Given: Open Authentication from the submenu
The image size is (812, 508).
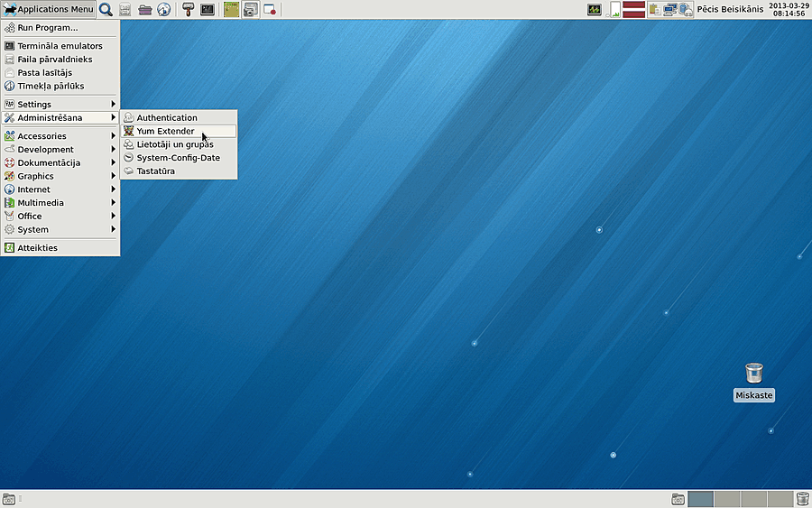Looking at the screenshot, I should (x=179, y=117).
